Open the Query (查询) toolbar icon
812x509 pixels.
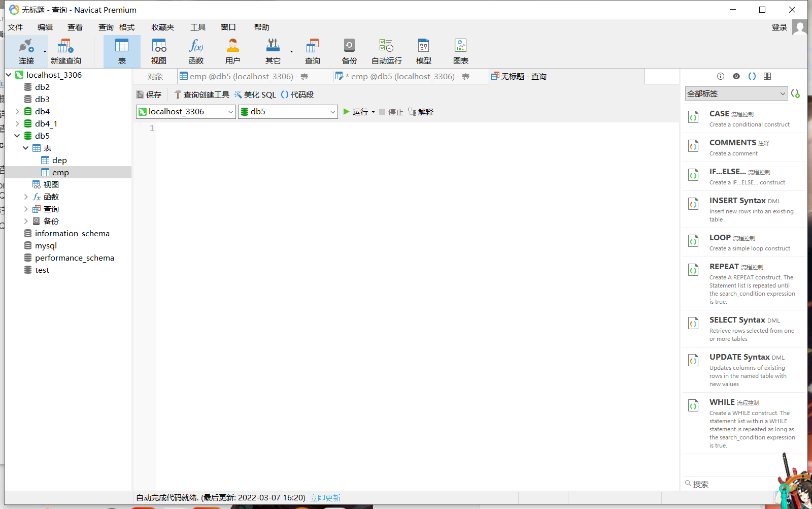313,51
